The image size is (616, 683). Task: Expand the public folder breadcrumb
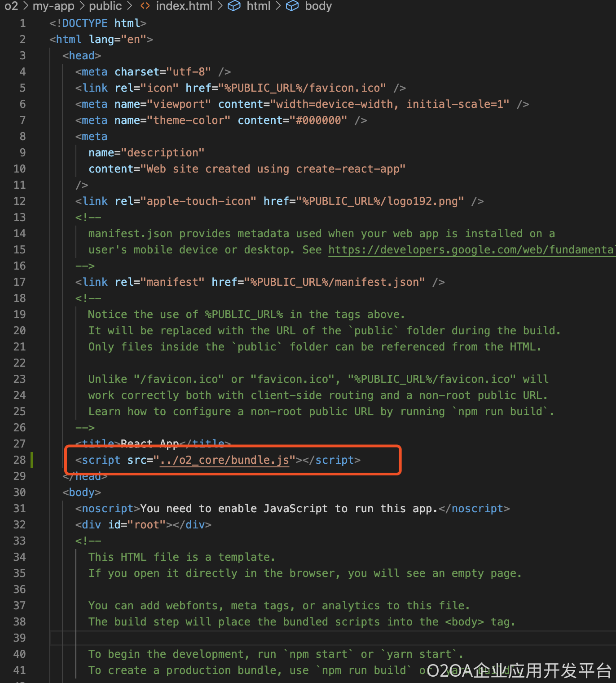pos(106,6)
